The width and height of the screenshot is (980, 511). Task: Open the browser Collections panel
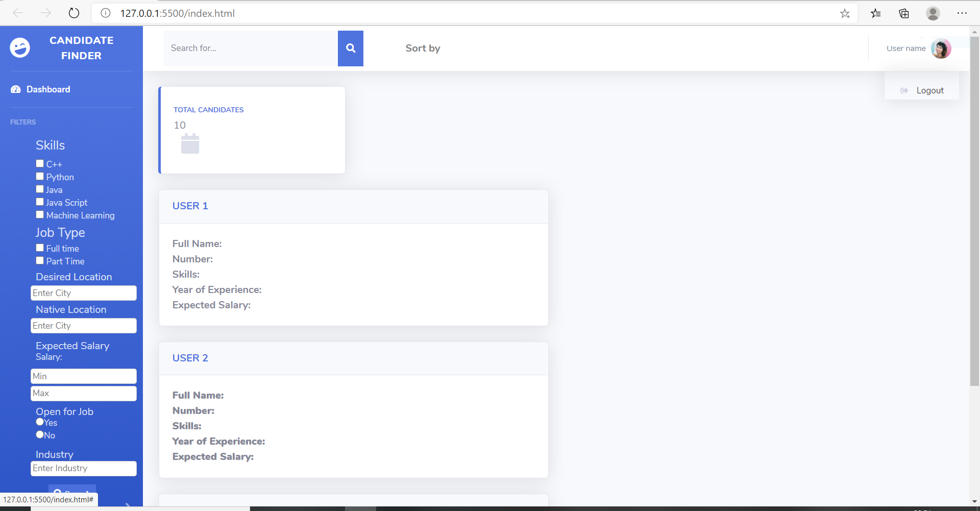[904, 13]
